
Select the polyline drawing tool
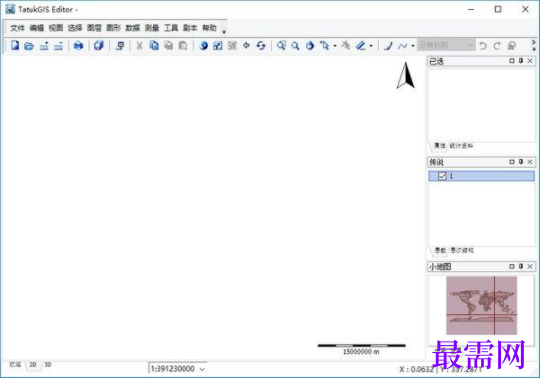pyautogui.click(x=402, y=45)
